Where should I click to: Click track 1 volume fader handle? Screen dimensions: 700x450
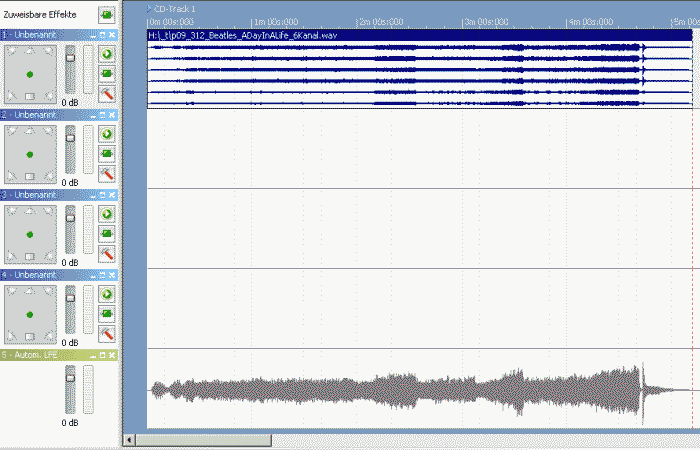(70, 57)
